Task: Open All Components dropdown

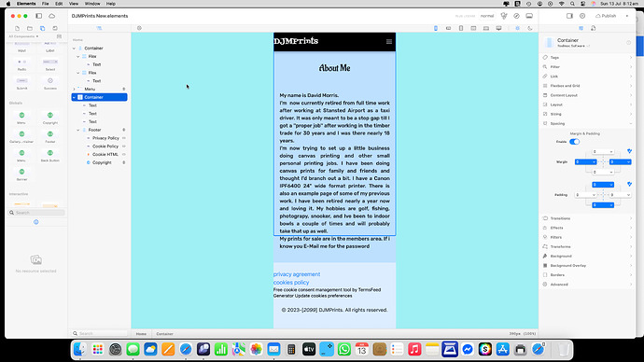Action: [24, 36]
